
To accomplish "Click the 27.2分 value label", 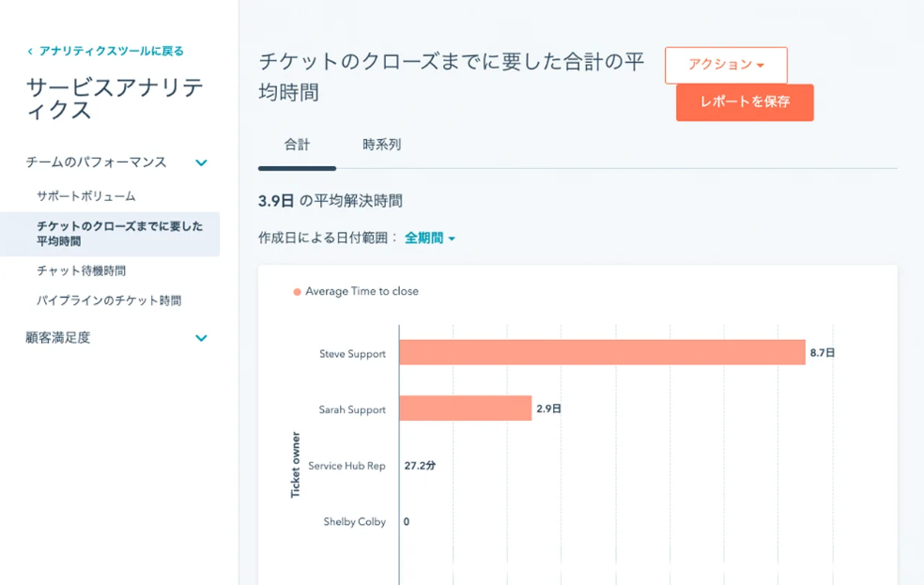I will pyautogui.click(x=420, y=466).
